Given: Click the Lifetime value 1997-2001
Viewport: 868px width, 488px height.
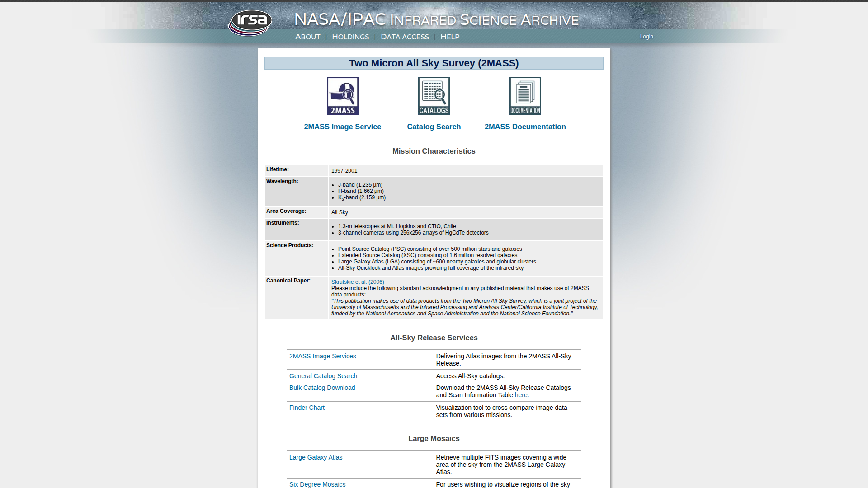Looking at the screenshot, I should [x=344, y=171].
